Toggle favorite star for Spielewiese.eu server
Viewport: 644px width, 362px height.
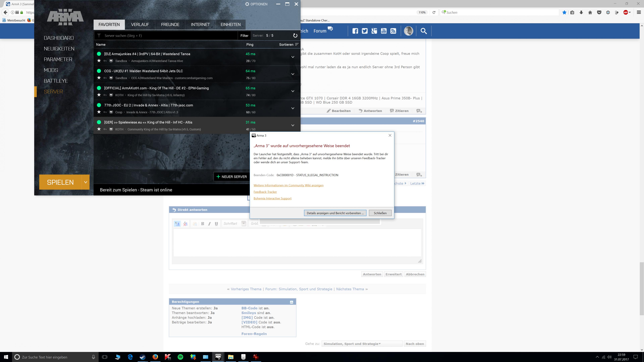coord(99,129)
